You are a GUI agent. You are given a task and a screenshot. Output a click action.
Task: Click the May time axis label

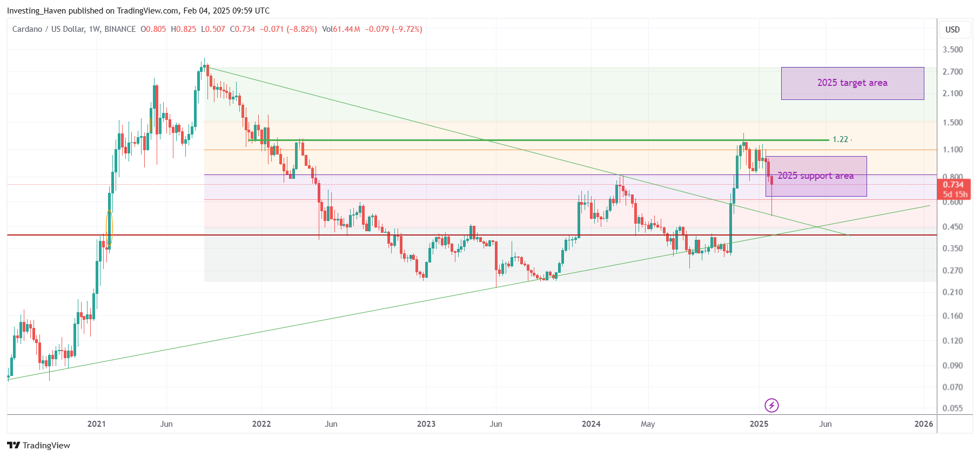648,424
